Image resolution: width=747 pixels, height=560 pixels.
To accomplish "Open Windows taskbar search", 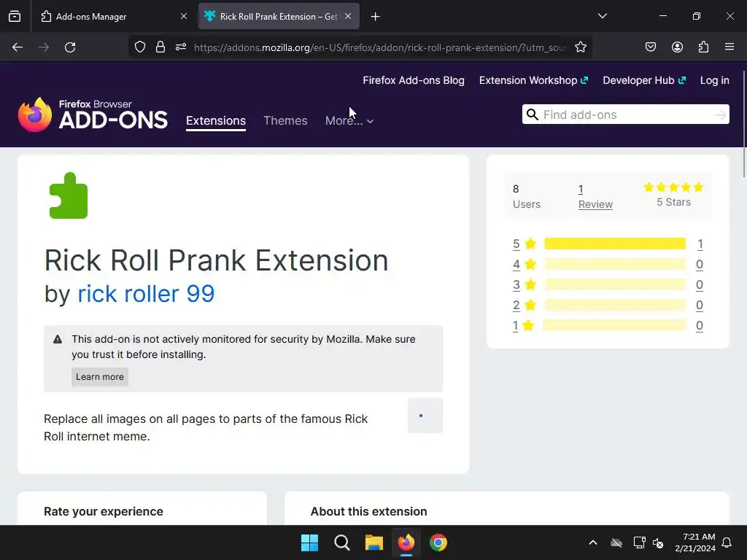I will coord(341,542).
